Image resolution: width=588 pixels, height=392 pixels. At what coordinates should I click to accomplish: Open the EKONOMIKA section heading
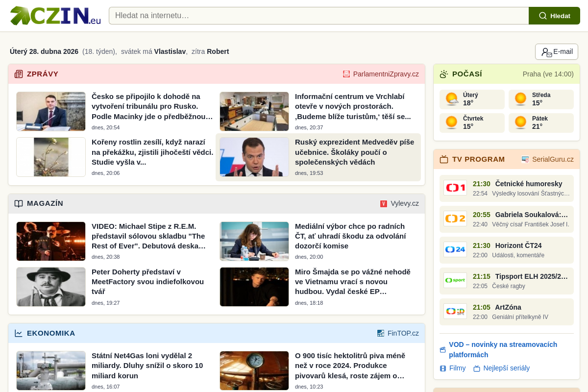[x=51, y=333]
